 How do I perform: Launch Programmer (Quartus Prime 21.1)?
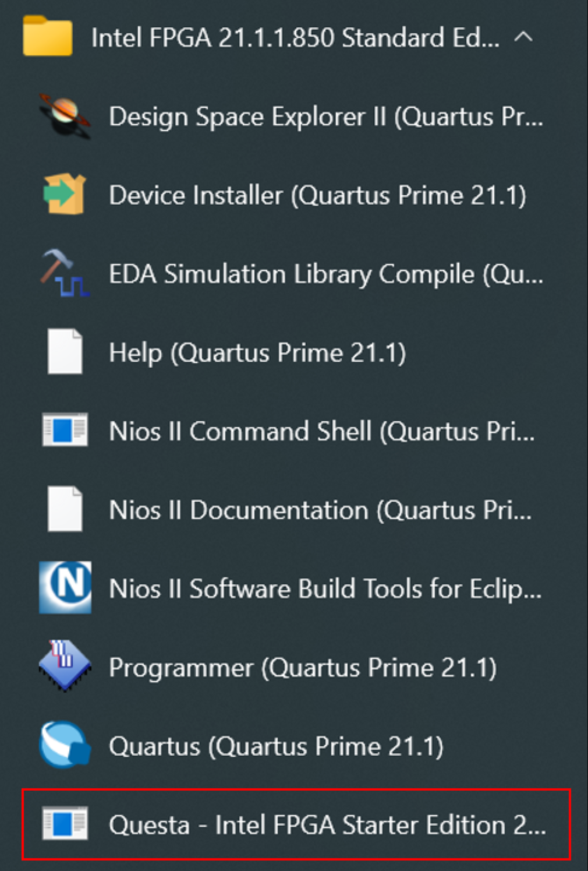(x=303, y=667)
